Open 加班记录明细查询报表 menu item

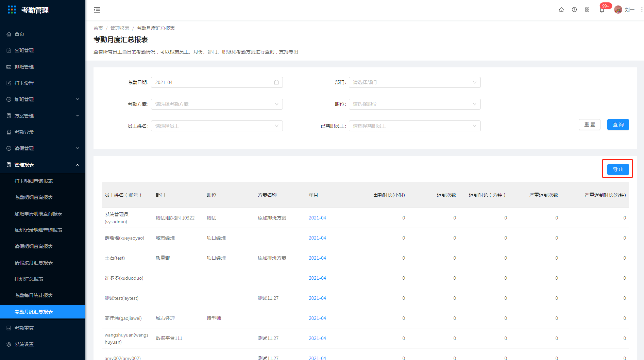(x=43, y=230)
